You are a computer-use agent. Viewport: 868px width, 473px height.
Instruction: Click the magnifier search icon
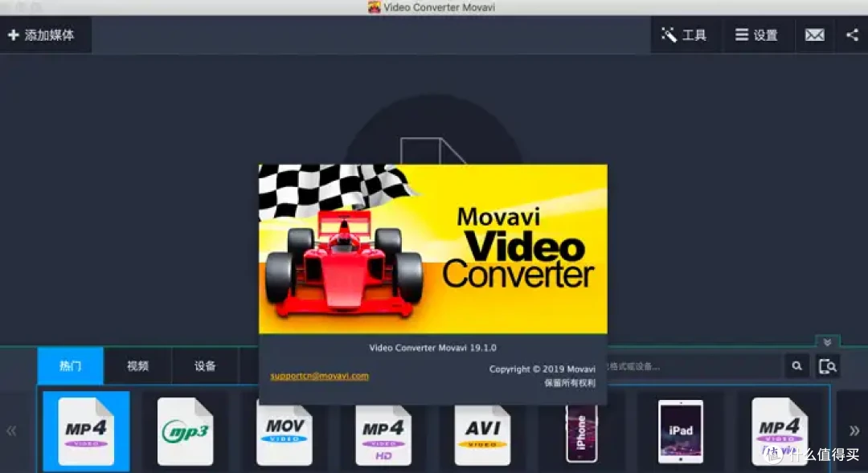[797, 366]
